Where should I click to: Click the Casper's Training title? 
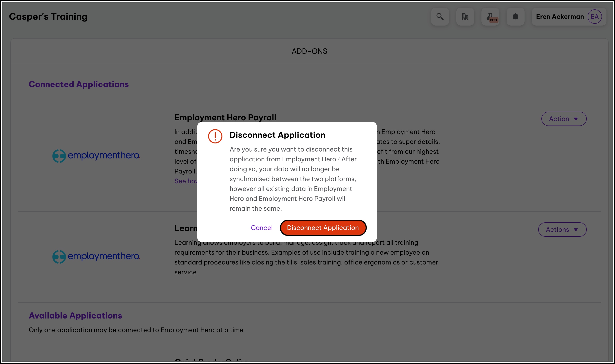tap(48, 17)
